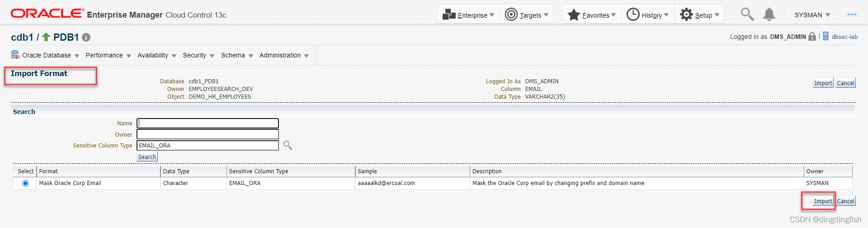Select the Mask Oracle Corp Email radio button
Image resolution: width=868 pixels, height=228 pixels.
pos(25,183)
